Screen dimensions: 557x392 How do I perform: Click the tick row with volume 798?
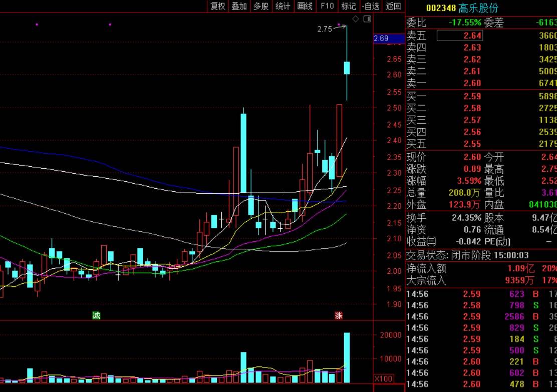click(x=481, y=305)
